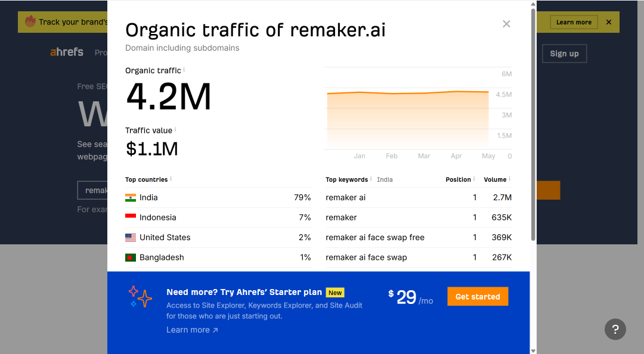The image size is (644, 354).
Task: Click the Get started button
Action: click(478, 297)
